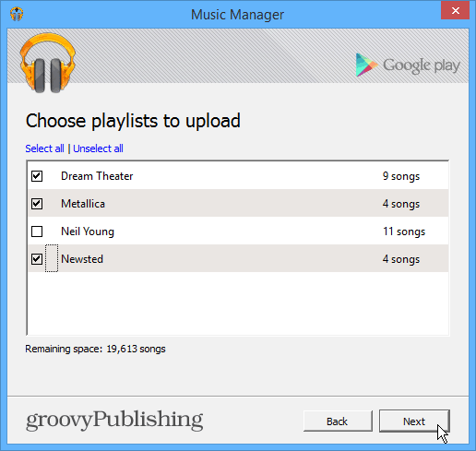This screenshot has width=476, height=451.
Task: Select the Metallica playlist row label
Action: (83, 204)
